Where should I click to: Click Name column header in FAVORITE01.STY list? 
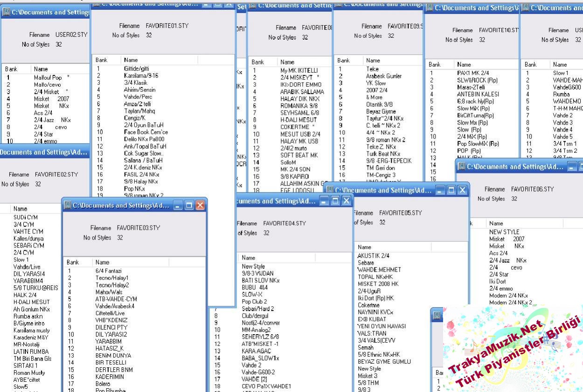[131, 60]
